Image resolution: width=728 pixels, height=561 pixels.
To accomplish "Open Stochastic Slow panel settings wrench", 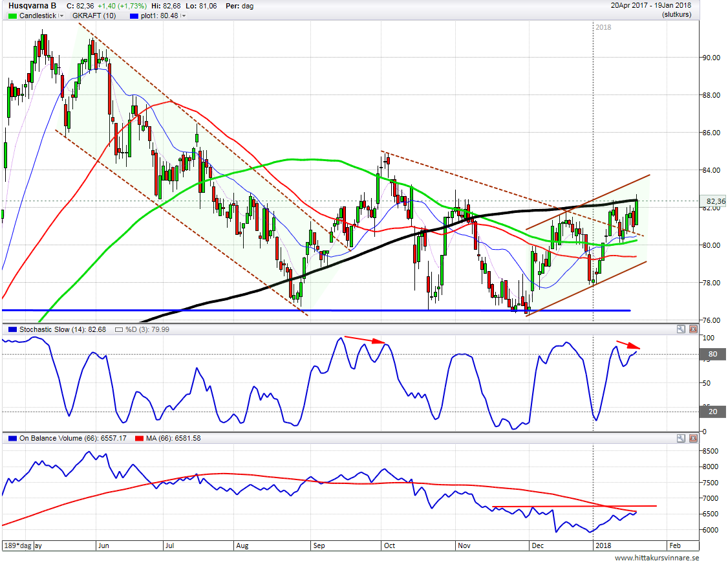I will tap(681, 329).
